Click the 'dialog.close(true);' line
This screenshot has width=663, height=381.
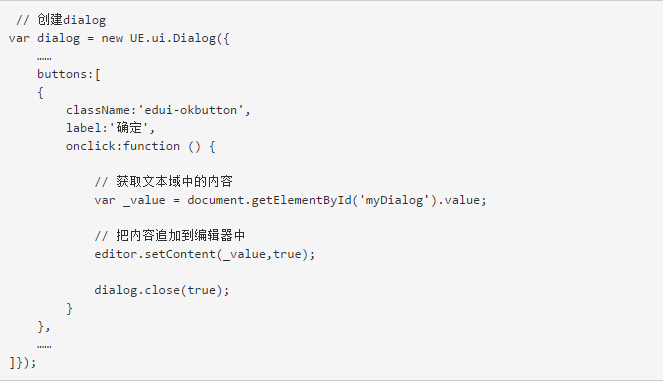click(x=162, y=290)
